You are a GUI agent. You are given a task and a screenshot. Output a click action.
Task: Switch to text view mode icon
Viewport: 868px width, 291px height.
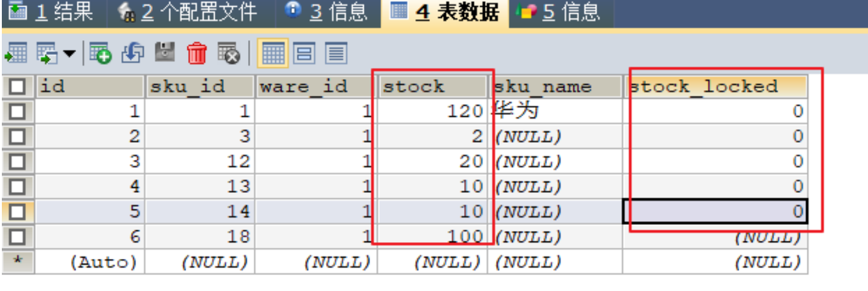tap(335, 53)
